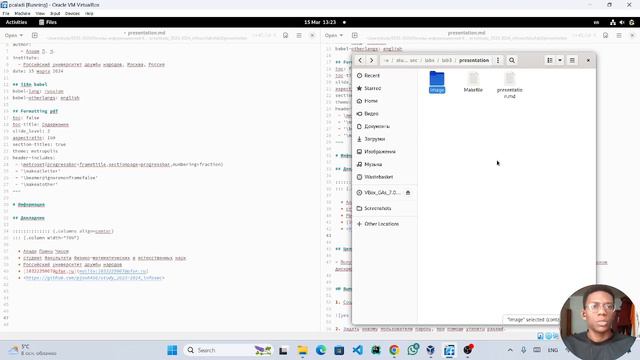The width and height of the screenshot is (640, 360).
Task: Open path bar options three-dot menu
Action: 498,60
